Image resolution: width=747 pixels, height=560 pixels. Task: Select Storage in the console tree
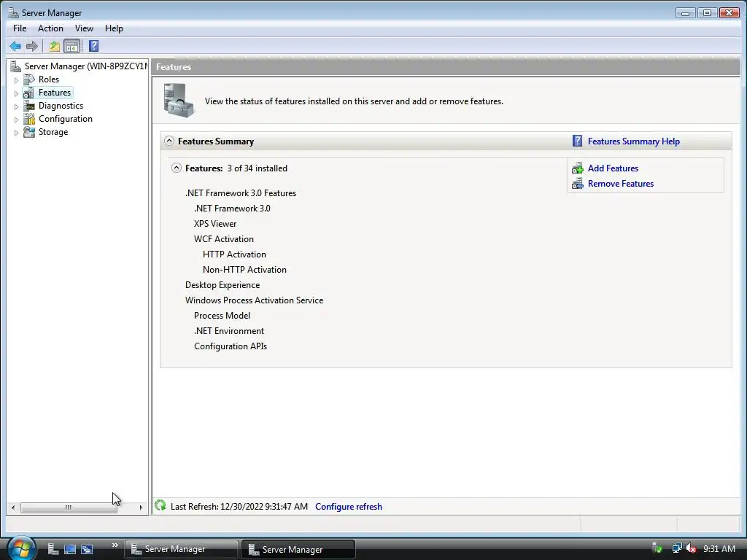[x=53, y=132]
